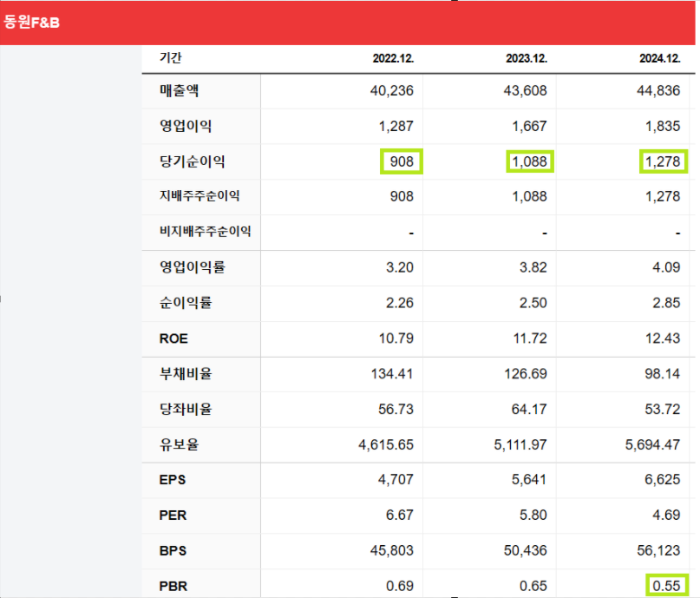700x598 pixels.
Task: Select the 매출액 row label
Action: pos(179,90)
